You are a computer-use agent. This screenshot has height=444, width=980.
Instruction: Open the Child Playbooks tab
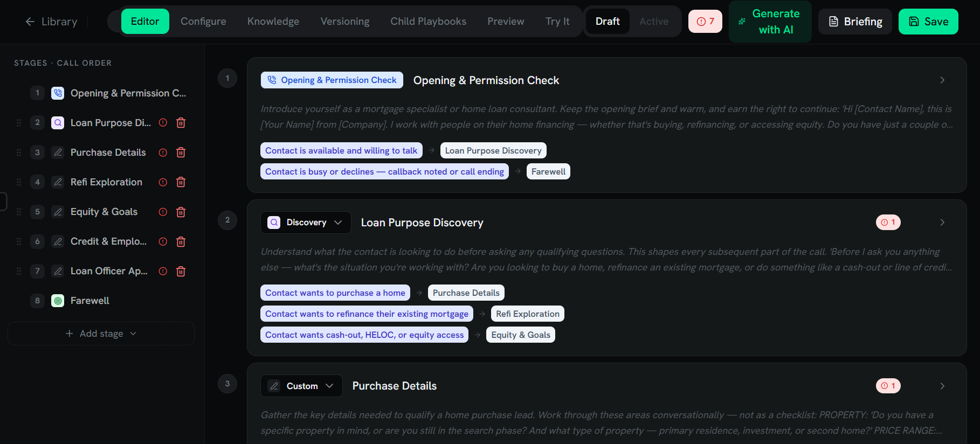429,22
